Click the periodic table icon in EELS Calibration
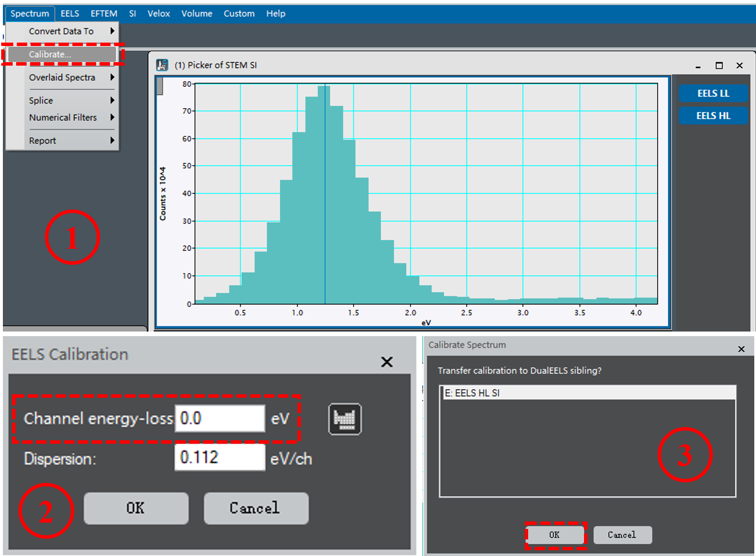This screenshot has width=756, height=556. click(345, 418)
